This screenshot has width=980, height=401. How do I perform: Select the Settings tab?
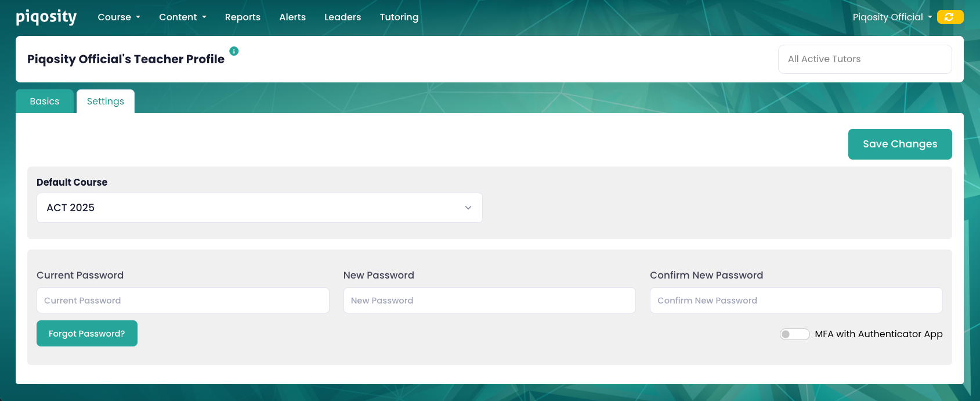coord(106,102)
